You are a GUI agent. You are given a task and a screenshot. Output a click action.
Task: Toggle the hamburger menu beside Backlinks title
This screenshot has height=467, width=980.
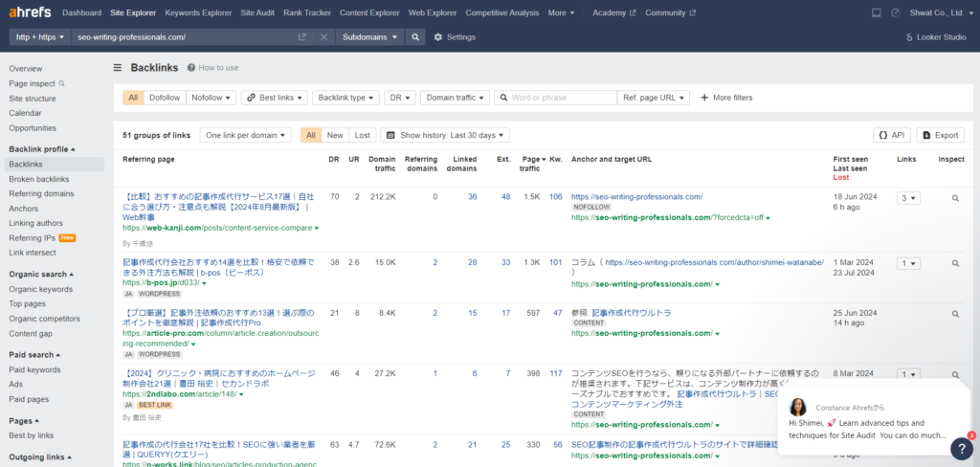[x=118, y=68]
